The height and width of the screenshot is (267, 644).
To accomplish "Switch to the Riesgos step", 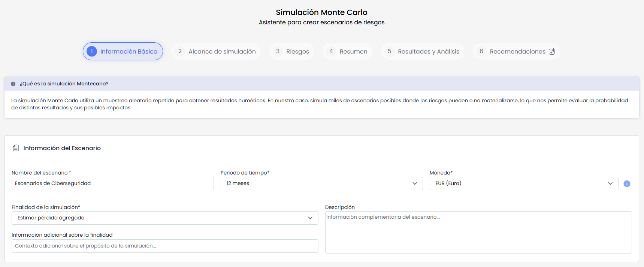I will (292, 51).
